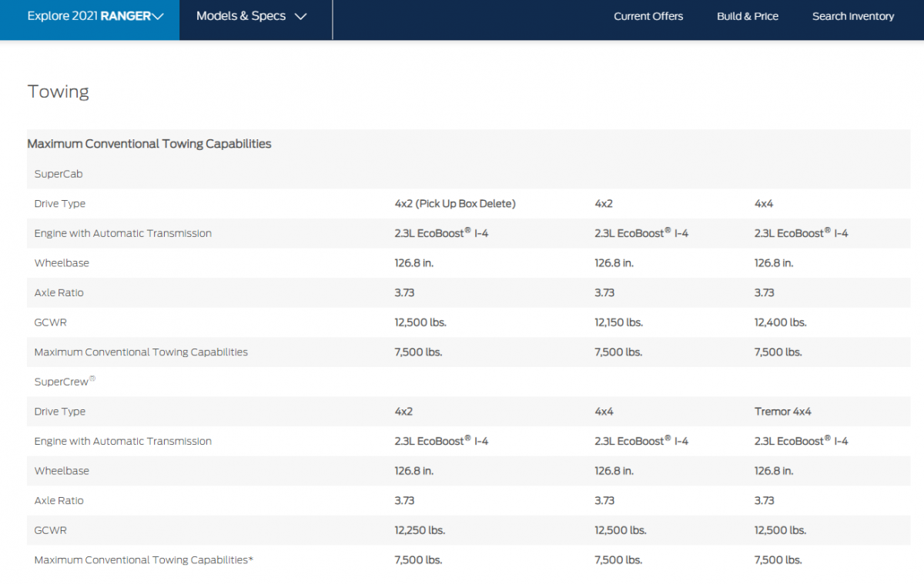Click the 12,150 lbs. GCWR value
The width and height of the screenshot is (924, 584).
tap(618, 322)
